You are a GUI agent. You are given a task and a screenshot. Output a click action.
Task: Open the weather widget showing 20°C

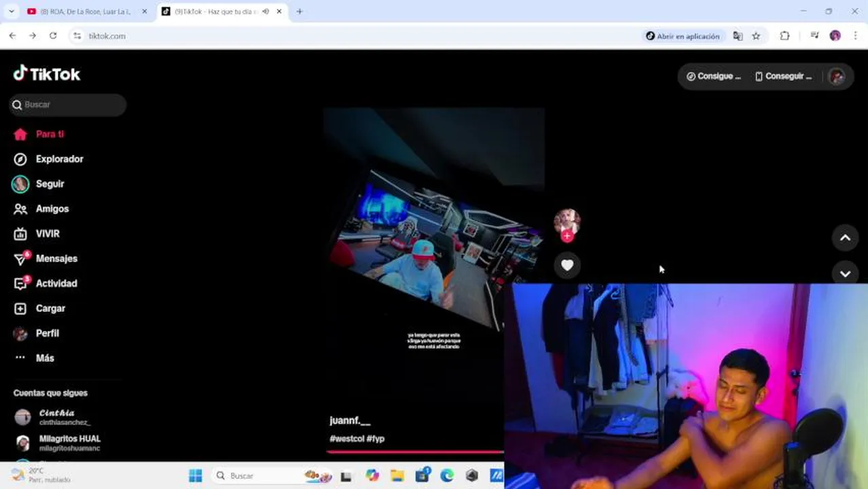[x=41, y=475]
